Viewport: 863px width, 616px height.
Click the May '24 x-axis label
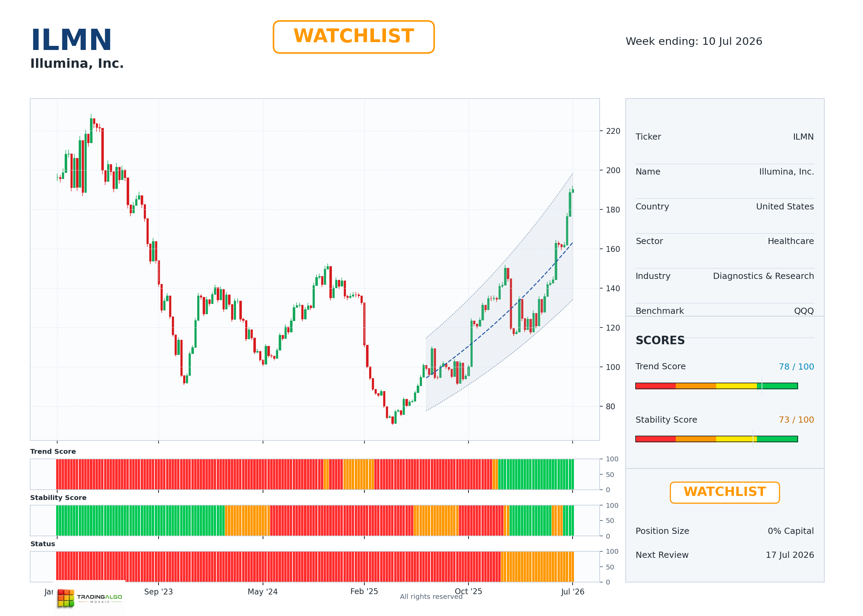click(x=263, y=592)
